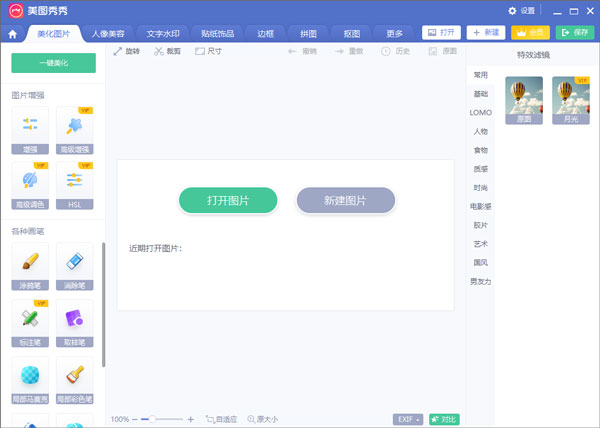600x428 pixels.
Task: Apply the 月光 moonlight filter thumbnail
Action: tap(571, 100)
